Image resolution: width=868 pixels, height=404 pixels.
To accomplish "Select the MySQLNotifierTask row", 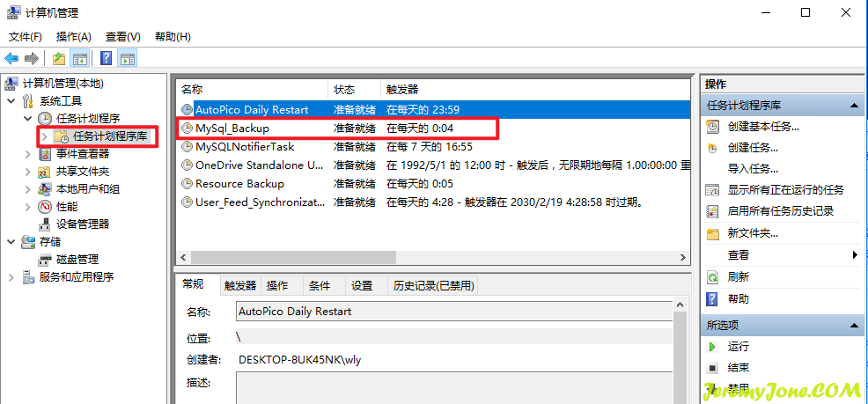I will [433, 147].
